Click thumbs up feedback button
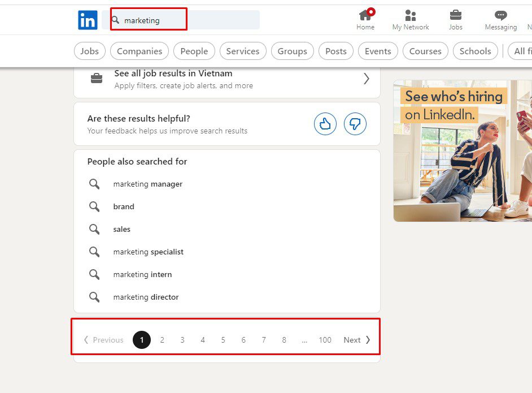This screenshot has height=393, width=532. tap(325, 124)
